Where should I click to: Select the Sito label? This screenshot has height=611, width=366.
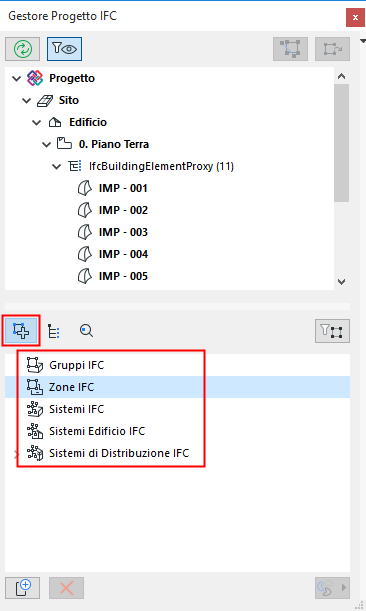(69, 100)
